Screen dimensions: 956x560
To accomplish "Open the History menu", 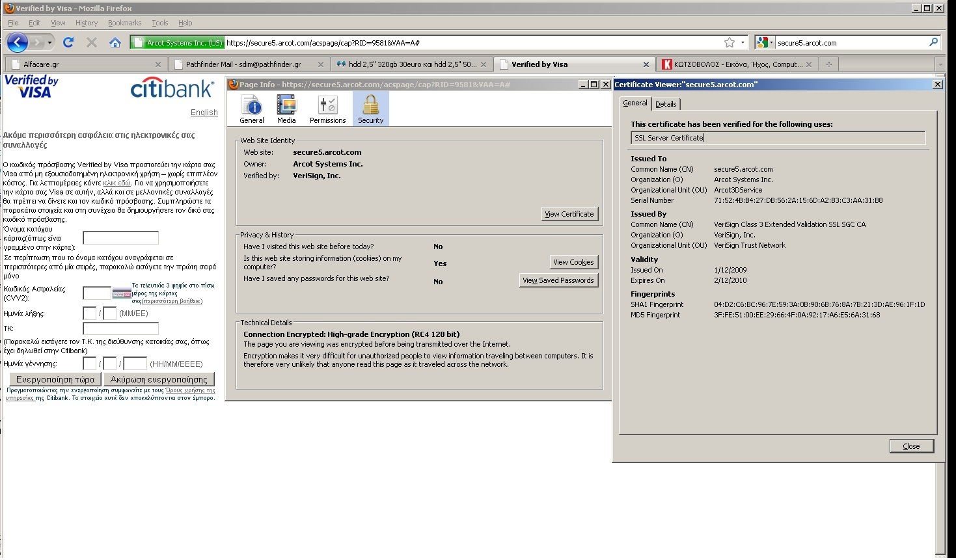I will coord(87,23).
